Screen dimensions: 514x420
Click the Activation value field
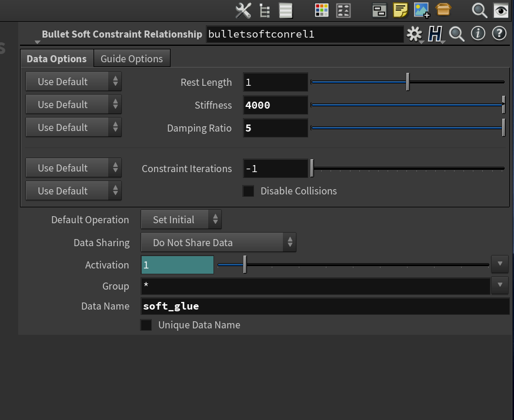[178, 265]
